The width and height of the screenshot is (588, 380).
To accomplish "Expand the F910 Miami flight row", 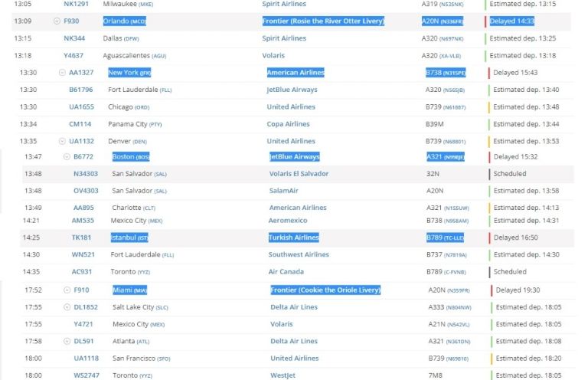I will (x=67, y=290).
